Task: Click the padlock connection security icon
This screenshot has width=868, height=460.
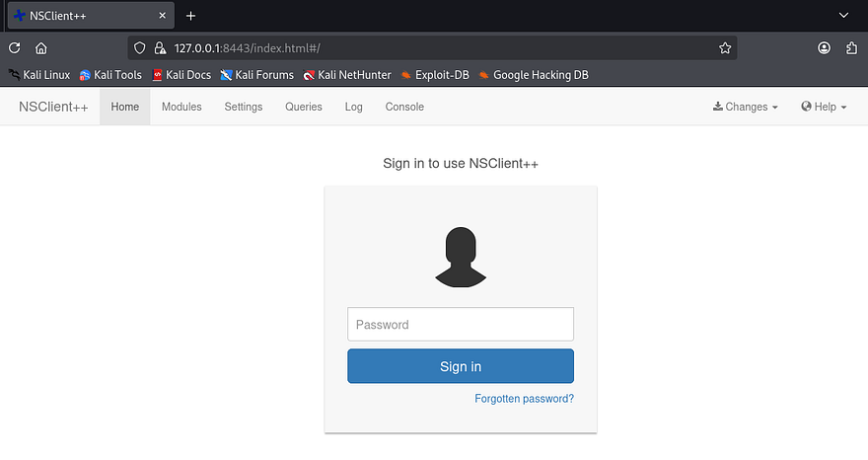Action: (158, 47)
